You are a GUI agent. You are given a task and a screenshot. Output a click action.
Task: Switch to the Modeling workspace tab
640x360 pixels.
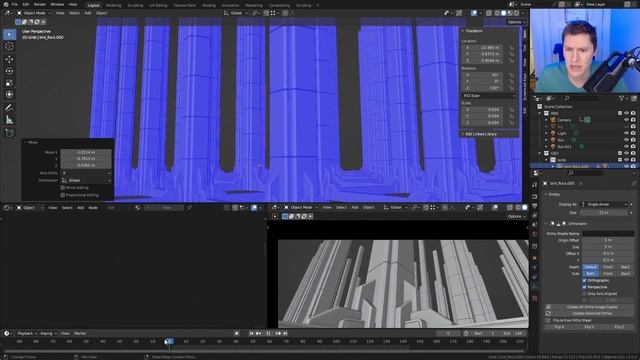[113, 5]
